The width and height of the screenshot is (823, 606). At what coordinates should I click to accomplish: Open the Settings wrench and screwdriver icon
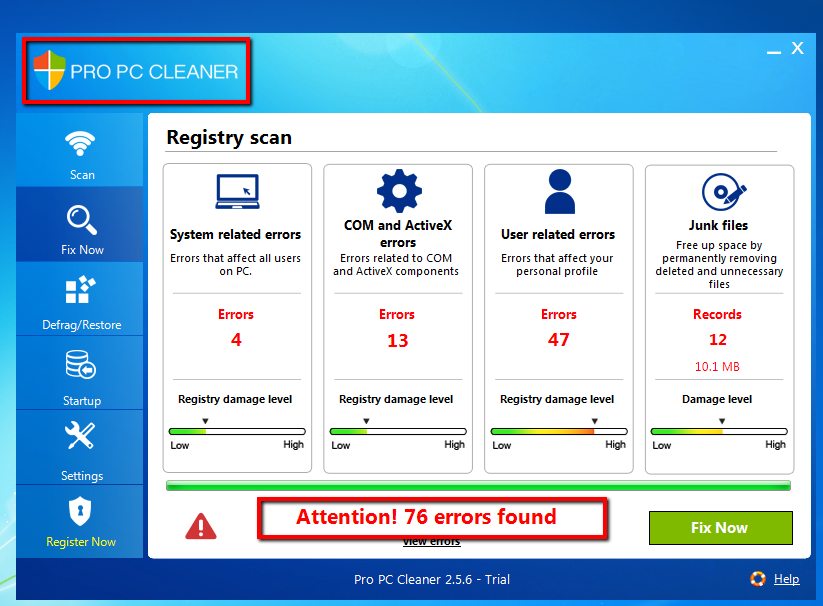point(80,435)
